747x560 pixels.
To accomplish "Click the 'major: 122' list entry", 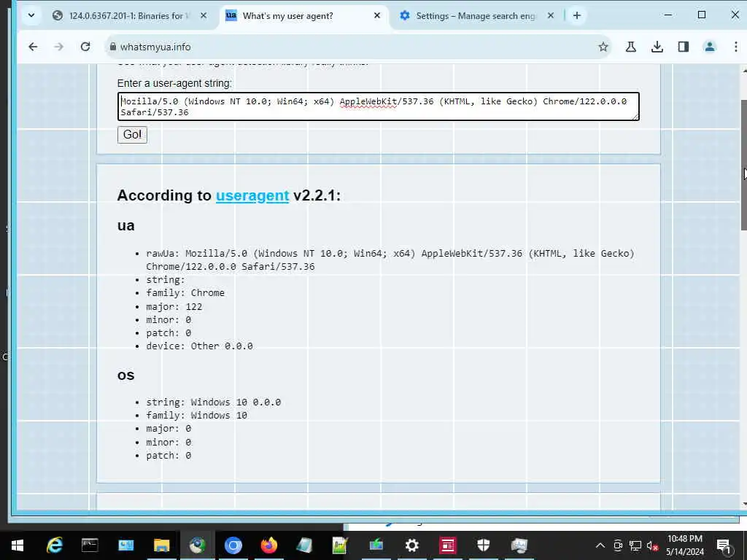I will point(174,307).
